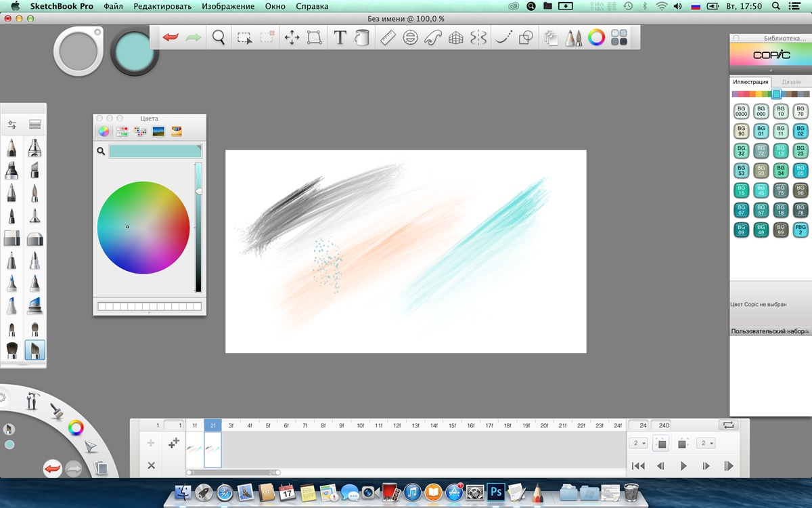
Task: Open the left onion skin count dropdown
Action: tap(638, 443)
